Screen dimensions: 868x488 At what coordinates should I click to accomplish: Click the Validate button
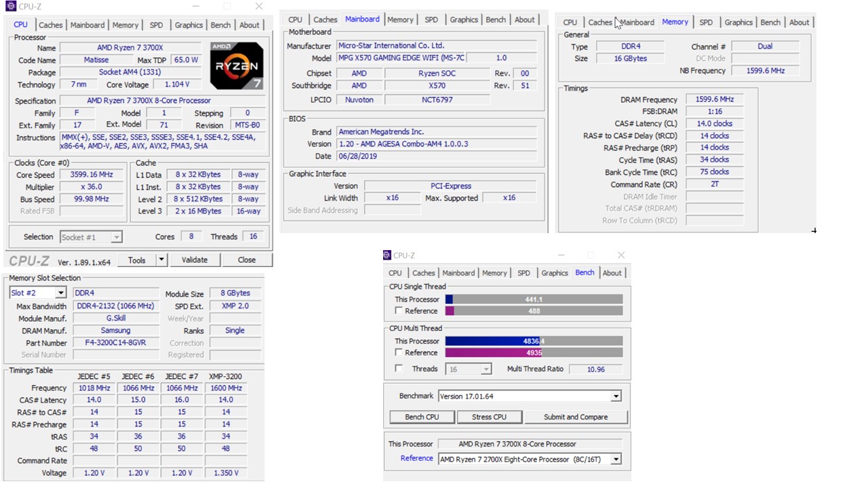[x=195, y=260]
